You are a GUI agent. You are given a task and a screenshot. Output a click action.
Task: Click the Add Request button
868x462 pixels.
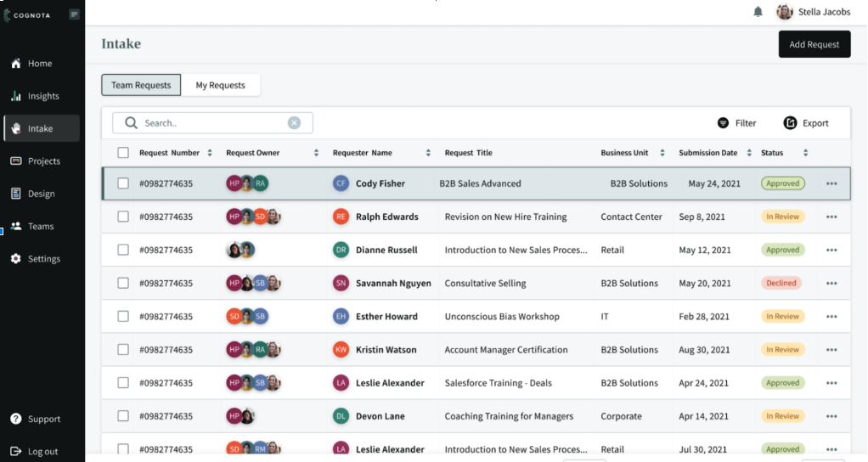814,44
